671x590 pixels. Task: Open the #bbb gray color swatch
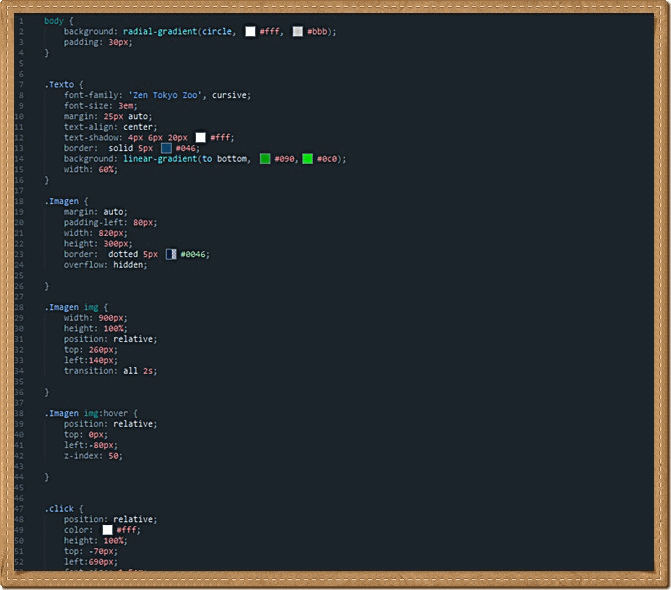click(x=298, y=32)
